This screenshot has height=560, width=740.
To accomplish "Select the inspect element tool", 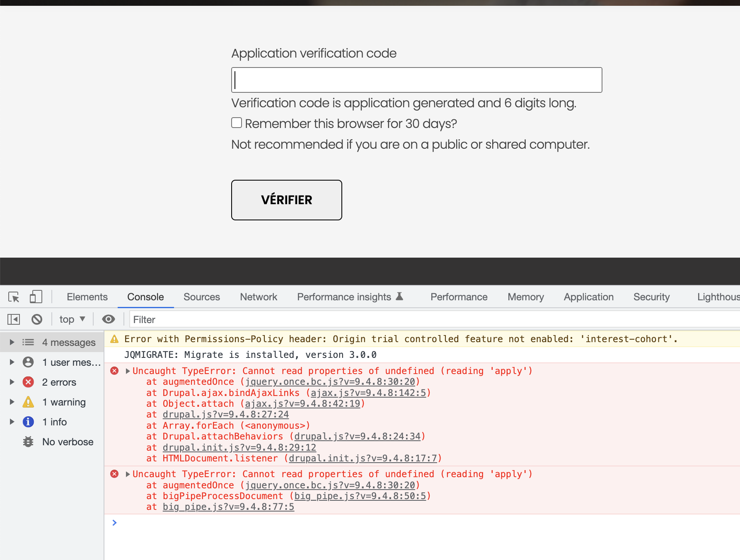I will point(14,297).
